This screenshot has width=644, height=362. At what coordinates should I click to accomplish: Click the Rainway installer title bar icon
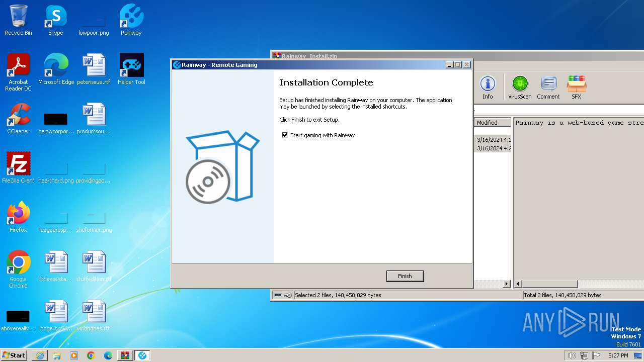pos(177,64)
